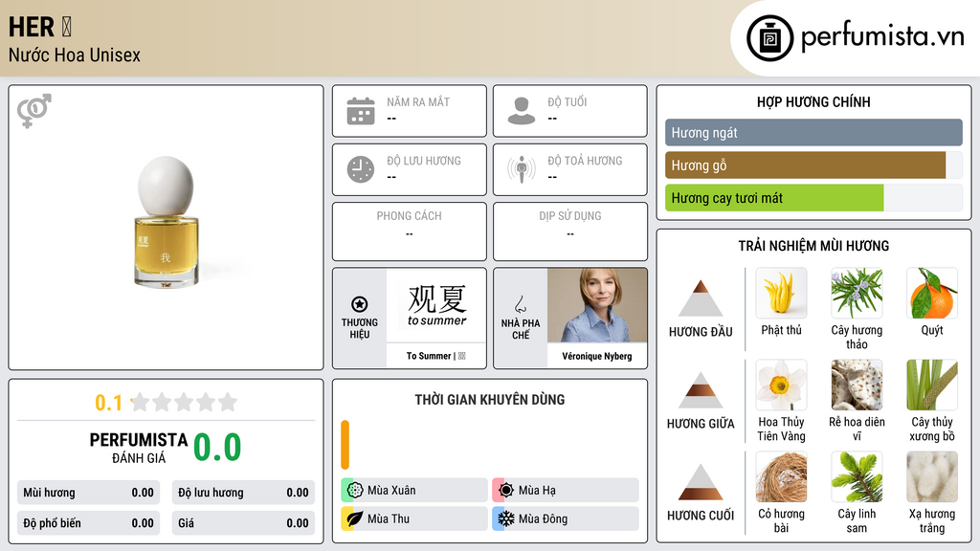Image resolution: width=980 pixels, height=551 pixels.
Task: Click the orange recommended-time bar
Action: (345, 445)
